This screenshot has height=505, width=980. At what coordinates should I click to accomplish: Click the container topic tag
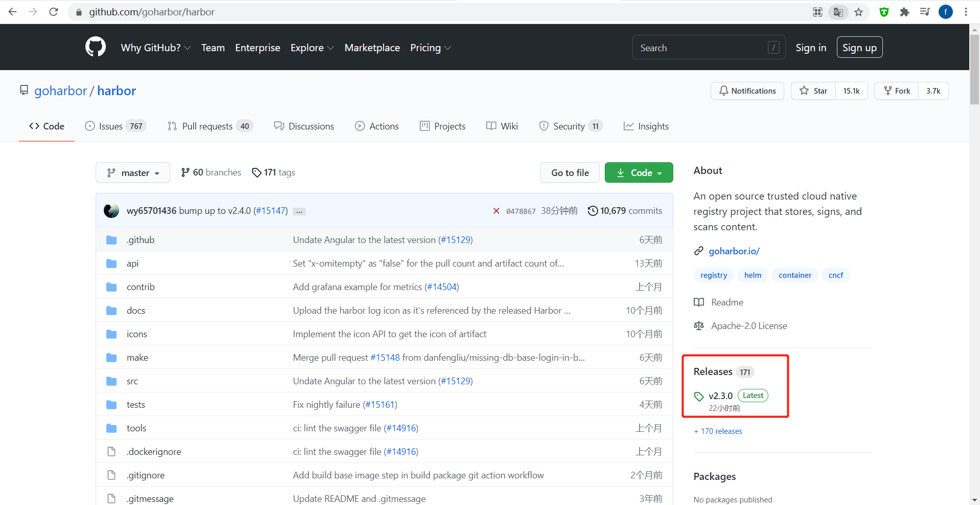pyautogui.click(x=795, y=275)
